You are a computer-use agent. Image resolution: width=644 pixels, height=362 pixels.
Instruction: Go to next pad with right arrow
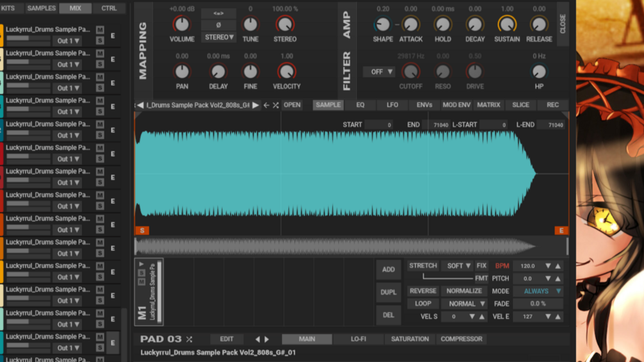(x=267, y=339)
